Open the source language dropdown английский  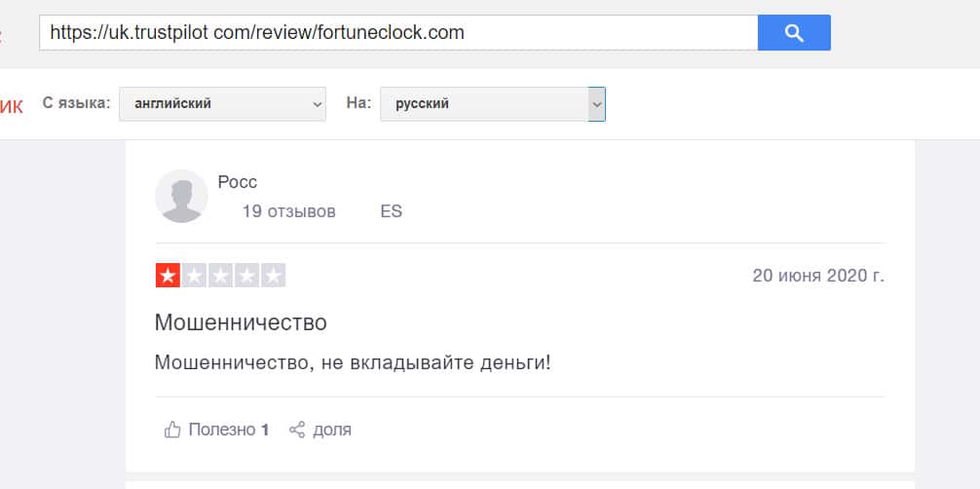click(222, 103)
